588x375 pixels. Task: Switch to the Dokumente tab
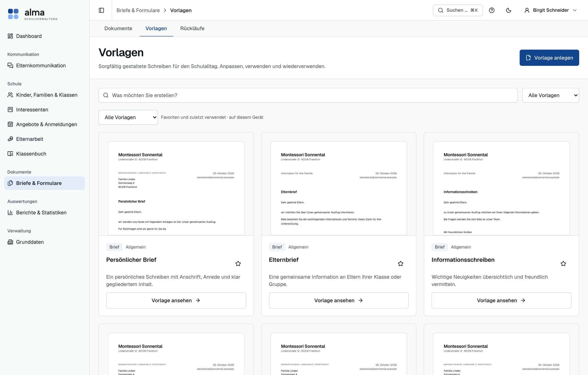click(x=118, y=28)
